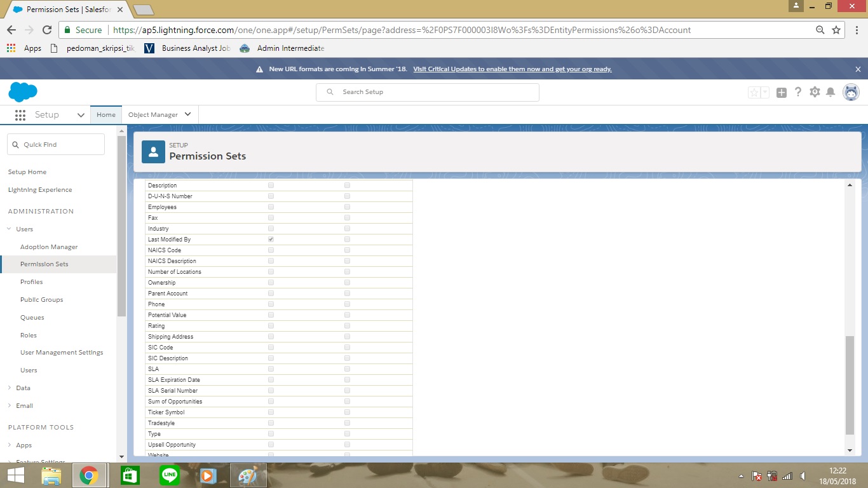The image size is (868, 488).
Task: Expand the Data section in sidebar
Action: tap(9, 388)
